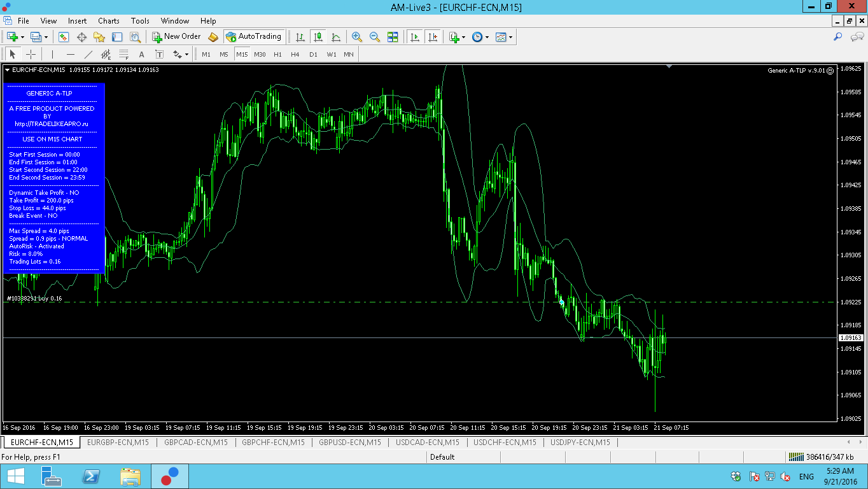This screenshot has width=868, height=489.
Task: Toggle the AutoTrading button
Action: tap(253, 37)
